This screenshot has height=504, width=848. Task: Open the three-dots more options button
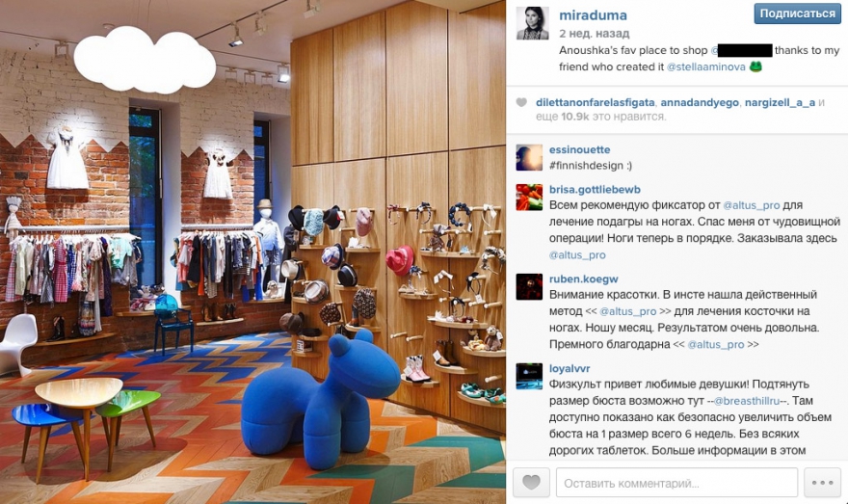coord(822,483)
